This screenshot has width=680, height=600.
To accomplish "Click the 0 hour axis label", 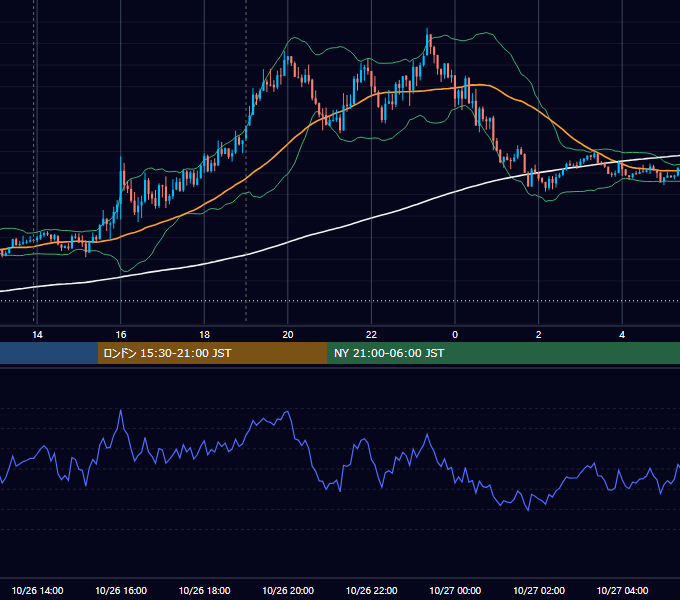I will pos(455,335).
